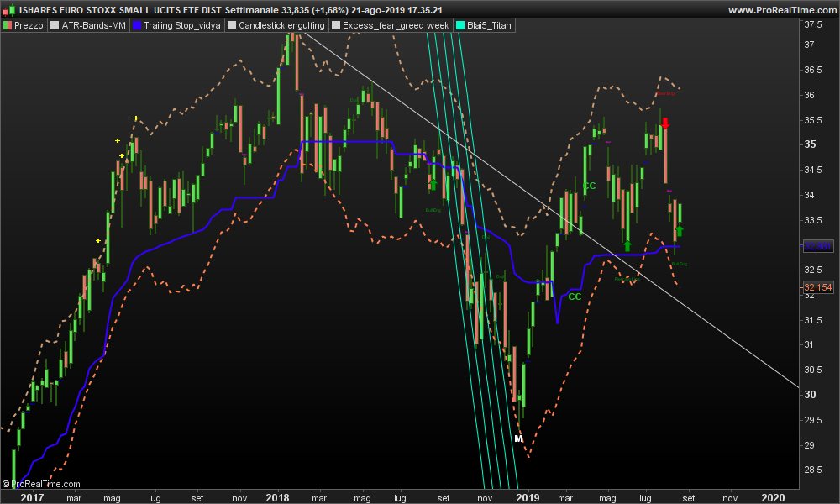This screenshot has height=504, width=840.
Task: Click the Candlestick engulfing indicator label
Action: click(281, 25)
